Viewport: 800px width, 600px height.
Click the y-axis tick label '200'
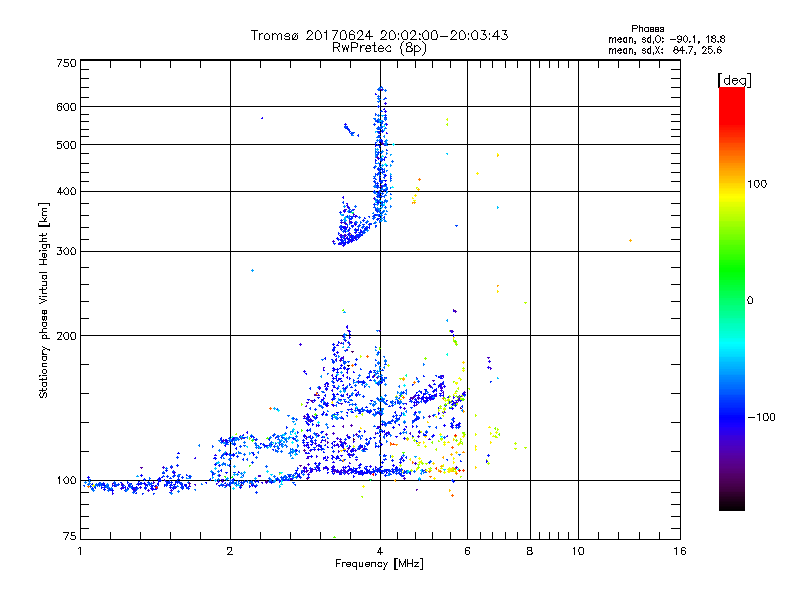click(66, 336)
